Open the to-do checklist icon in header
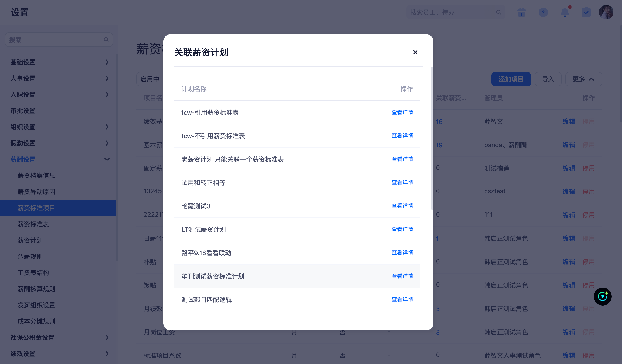 click(x=586, y=12)
